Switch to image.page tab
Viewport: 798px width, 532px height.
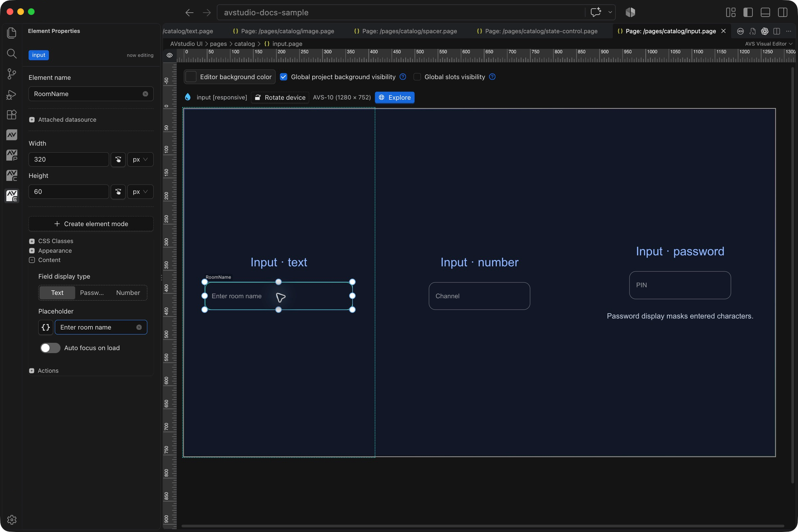[x=284, y=31]
